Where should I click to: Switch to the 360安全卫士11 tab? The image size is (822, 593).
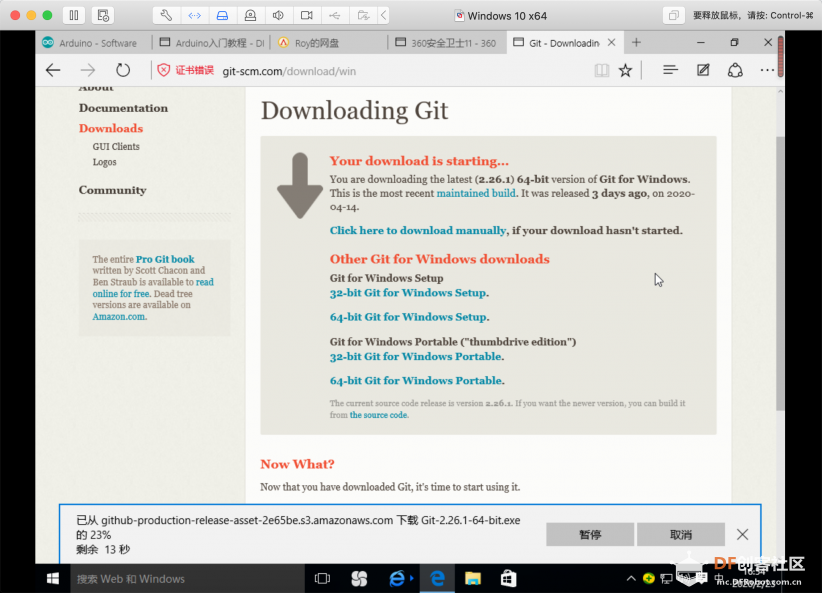pyautogui.click(x=447, y=43)
